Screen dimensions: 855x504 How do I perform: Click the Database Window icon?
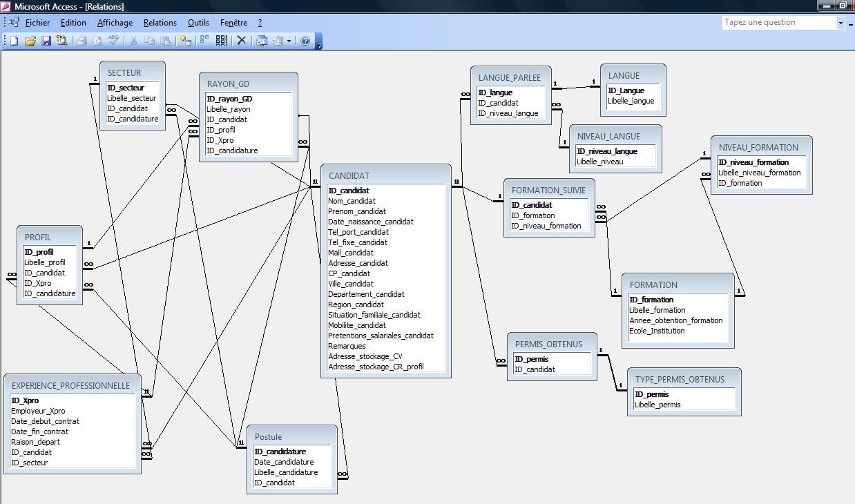[262, 41]
